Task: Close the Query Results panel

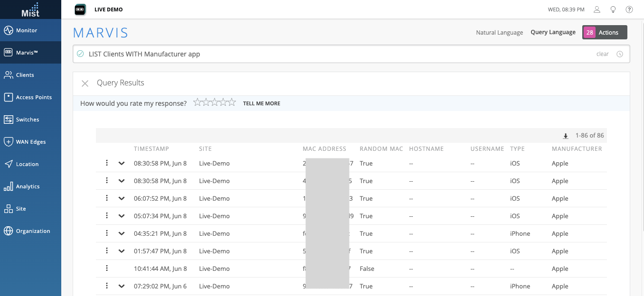Action: click(85, 83)
